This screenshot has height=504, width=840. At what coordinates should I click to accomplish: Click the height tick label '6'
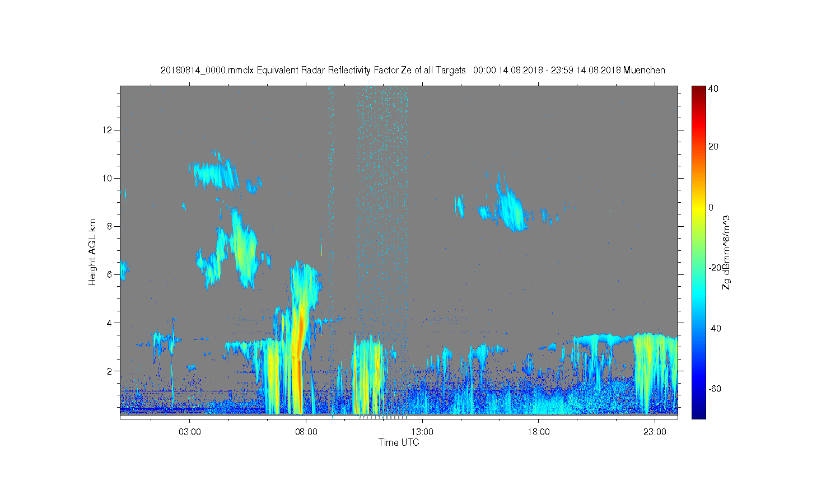110,274
